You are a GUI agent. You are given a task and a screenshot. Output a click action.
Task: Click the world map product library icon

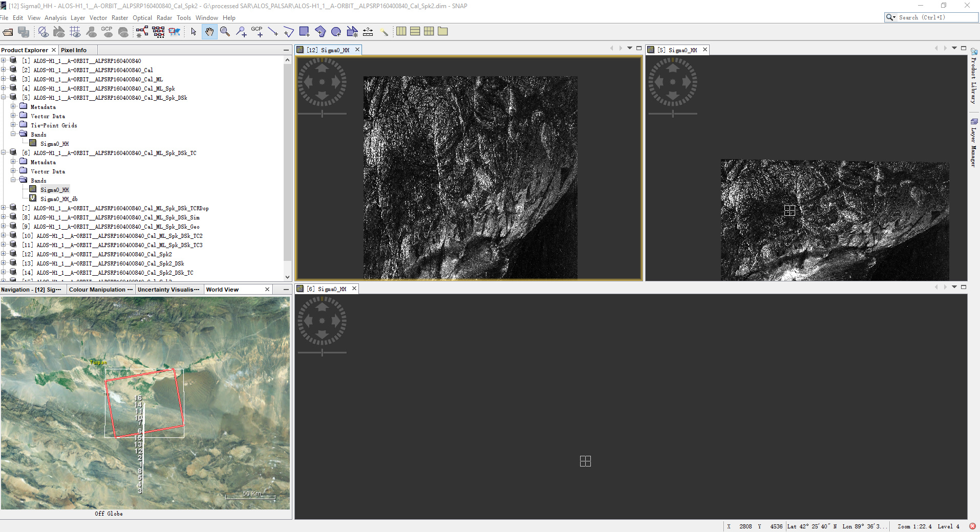click(x=175, y=32)
